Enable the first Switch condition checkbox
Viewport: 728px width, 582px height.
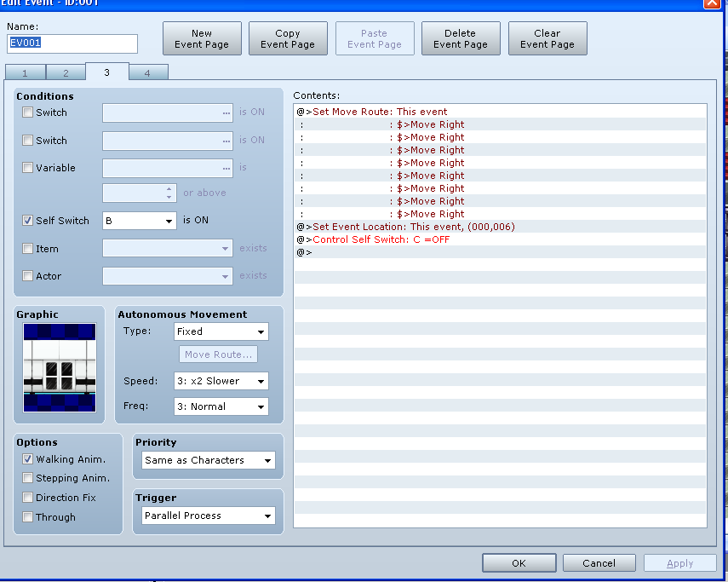[x=28, y=112]
